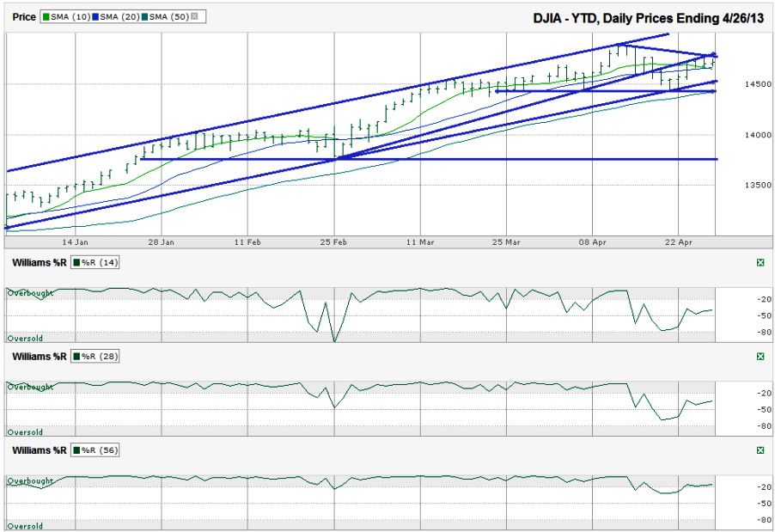Click the -80 scale value in %R (28) panel
Image resolution: width=775 pixels, height=532 pixels.
click(x=764, y=426)
